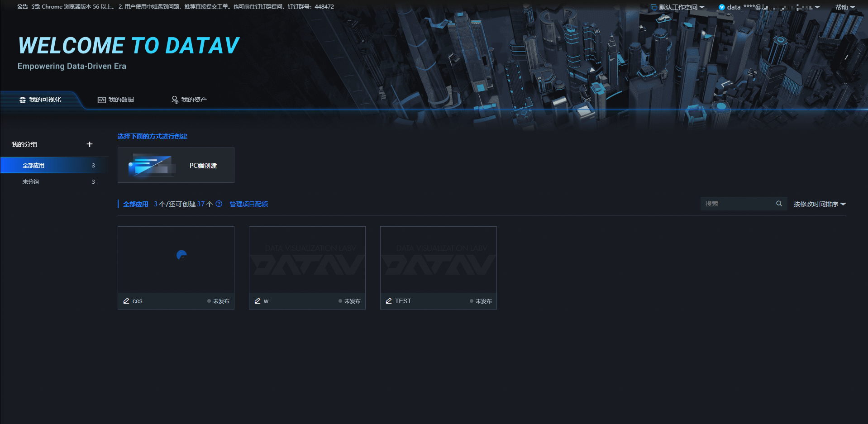Click the rename pencil icon for w
The height and width of the screenshot is (424, 868).
tap(258, 301)
